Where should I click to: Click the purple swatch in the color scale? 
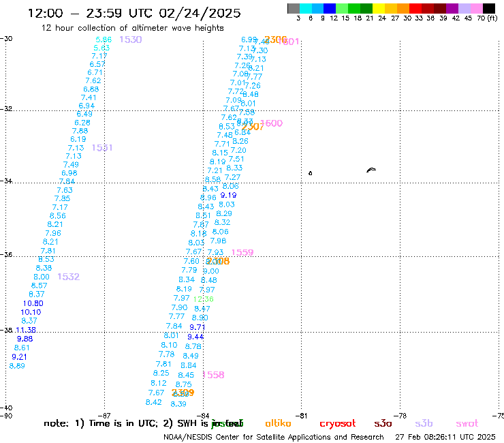coord(452,8)
